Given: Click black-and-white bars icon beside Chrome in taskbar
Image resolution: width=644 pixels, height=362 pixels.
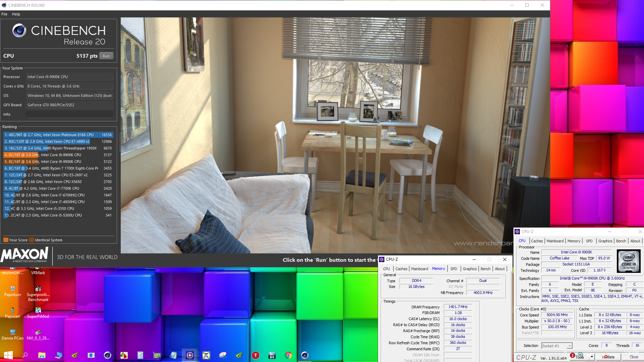Looking at the screenshot, I should tap(272, 355).
